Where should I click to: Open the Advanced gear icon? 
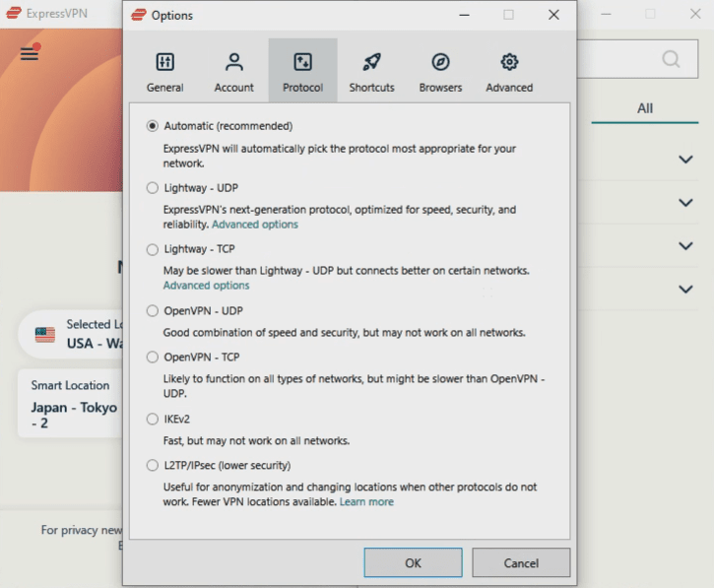[509, 62]
